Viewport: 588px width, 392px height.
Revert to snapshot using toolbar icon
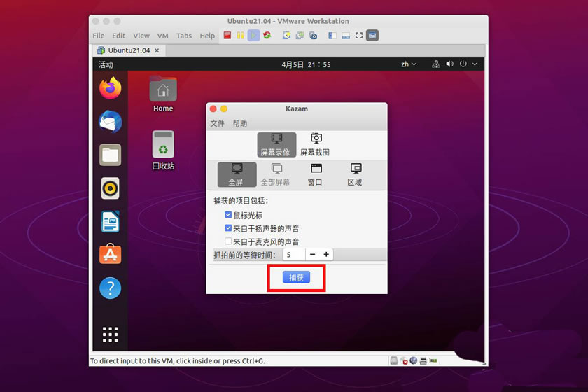[x=300, y=35]
